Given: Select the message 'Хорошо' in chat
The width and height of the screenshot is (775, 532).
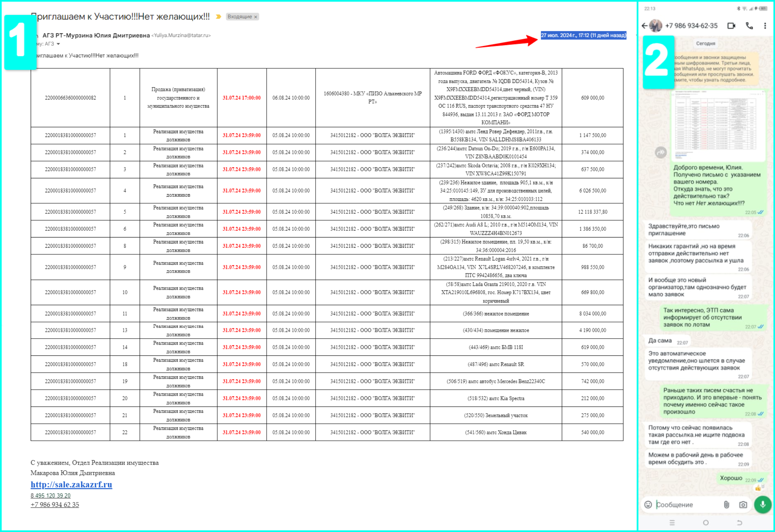Looking at the screenshot, I should click(x=742, y=478).
